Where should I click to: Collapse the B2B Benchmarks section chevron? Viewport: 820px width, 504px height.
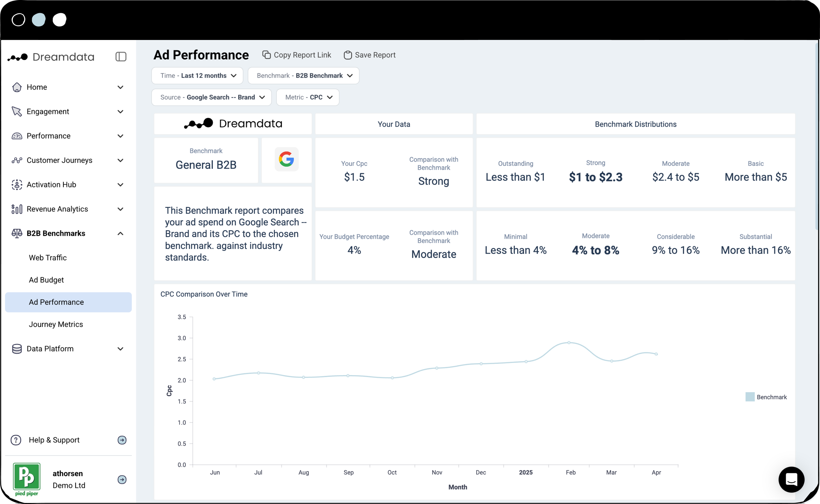[120, 233]
